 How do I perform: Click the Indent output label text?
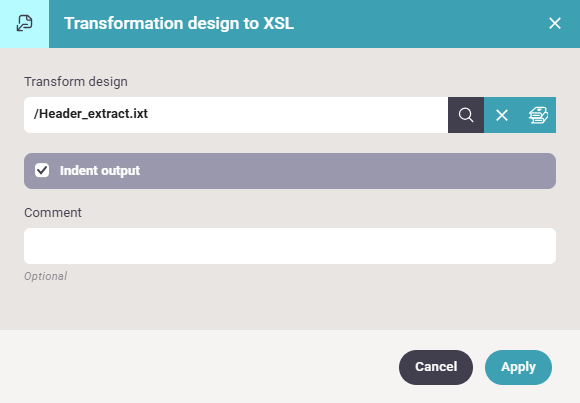pos(100,171)
